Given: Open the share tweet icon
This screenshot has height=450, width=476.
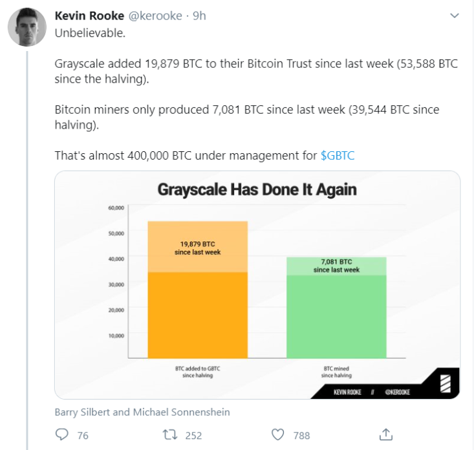Looking at the screenshot, I should pos(386,434).
